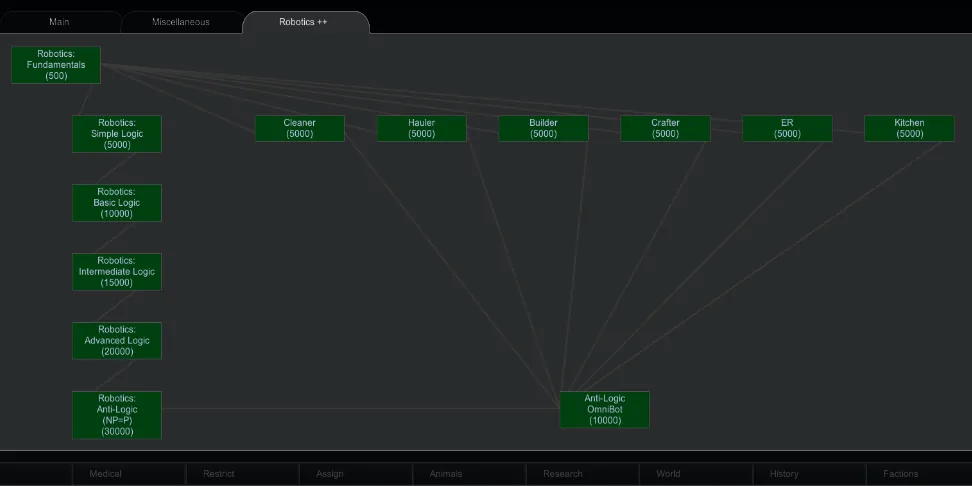
Task: Choose the Anti-Logic OmniBot research node
Action: [x=605, y=410]
